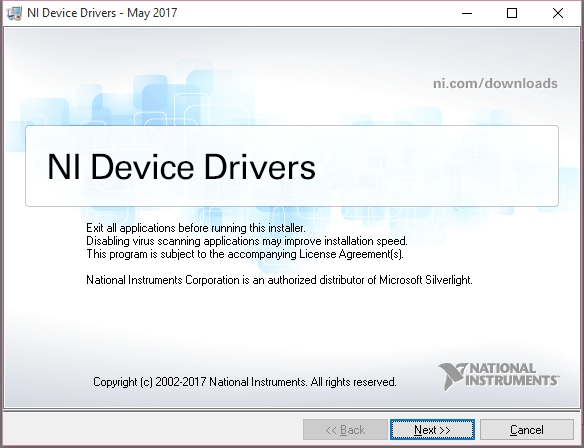Click the installer icon in title bar
The width and height of the screenshot is (584, 448).
14,13
